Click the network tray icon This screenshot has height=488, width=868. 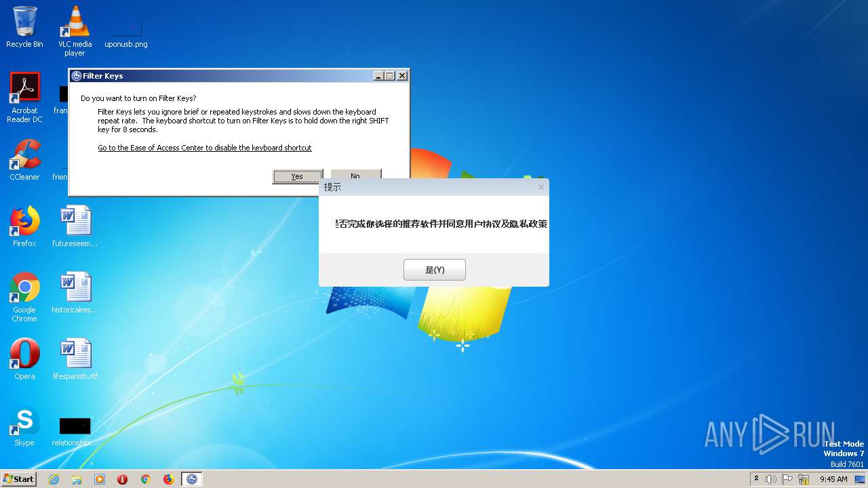804,479
